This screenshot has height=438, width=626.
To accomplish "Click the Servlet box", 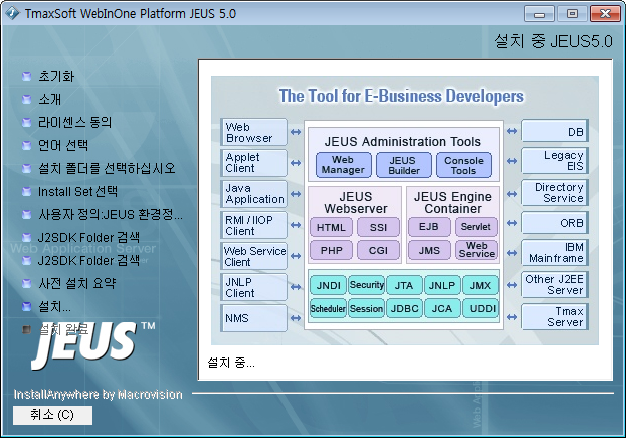I will [476, 227].
